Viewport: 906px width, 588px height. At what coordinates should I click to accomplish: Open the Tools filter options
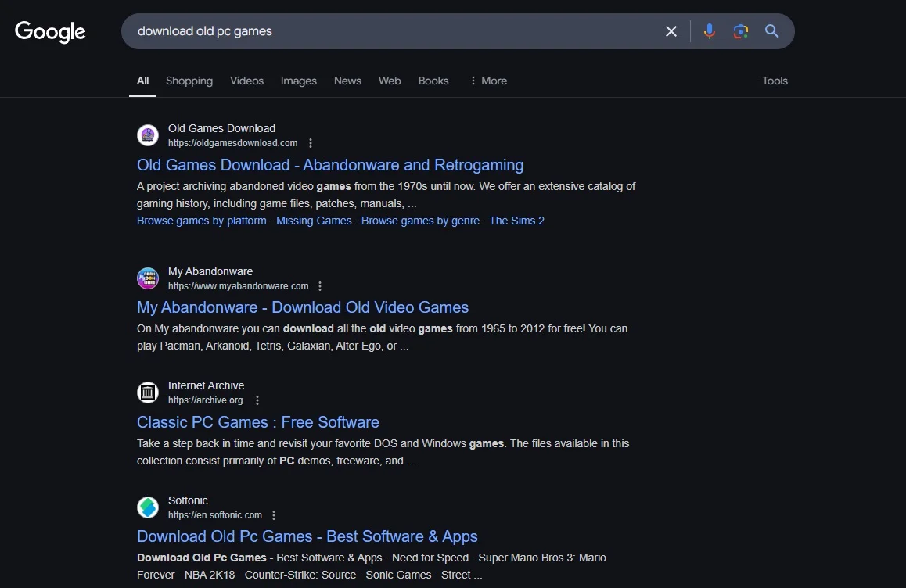pos(775,81)
